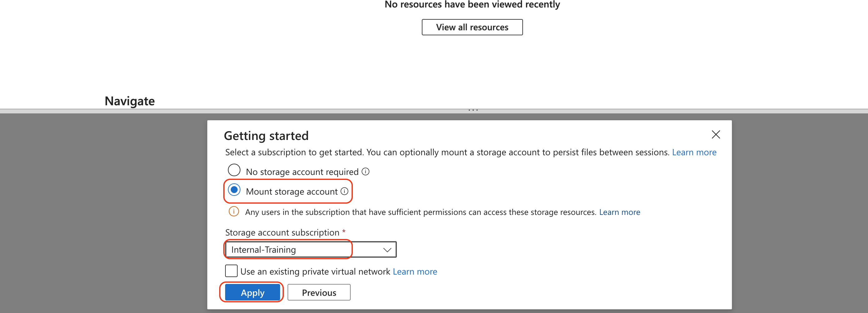The width and height of the screenshot is (868, 313).
Task: Open Learn more link about storage permissions
Action: (620, 212)
